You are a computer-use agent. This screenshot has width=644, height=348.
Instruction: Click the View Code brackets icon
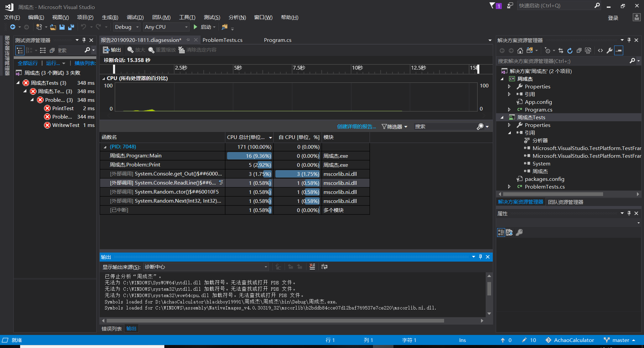tap(600, 51)
